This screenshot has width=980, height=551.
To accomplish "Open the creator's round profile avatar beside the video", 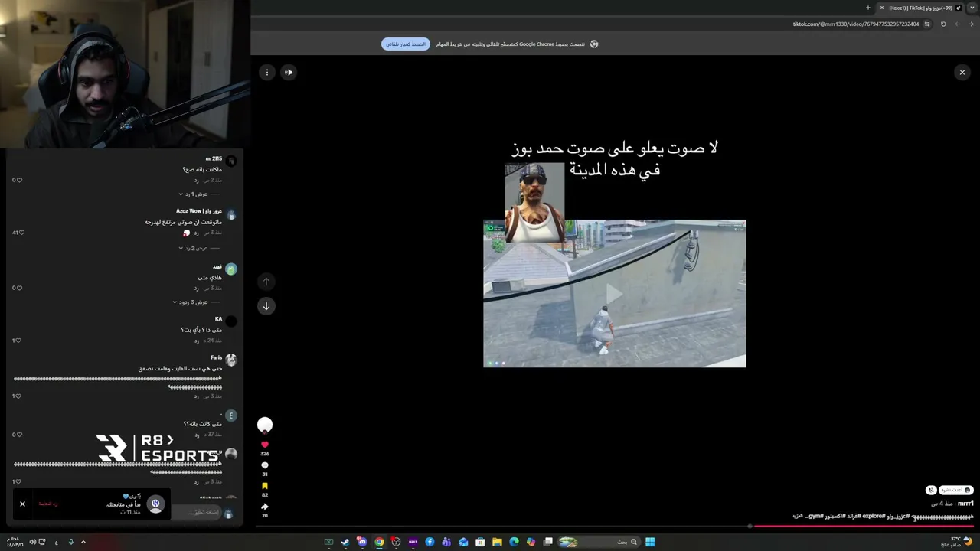I will (265, 425).
